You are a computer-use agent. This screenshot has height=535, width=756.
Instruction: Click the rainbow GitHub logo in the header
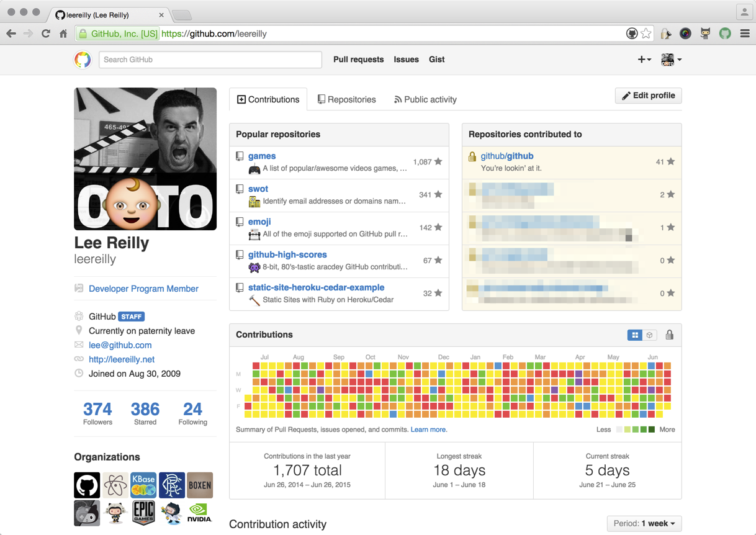[83, 60]
